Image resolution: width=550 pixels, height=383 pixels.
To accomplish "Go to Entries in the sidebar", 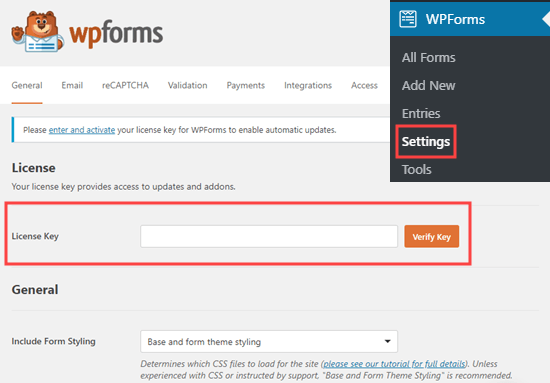I will 421,114.
